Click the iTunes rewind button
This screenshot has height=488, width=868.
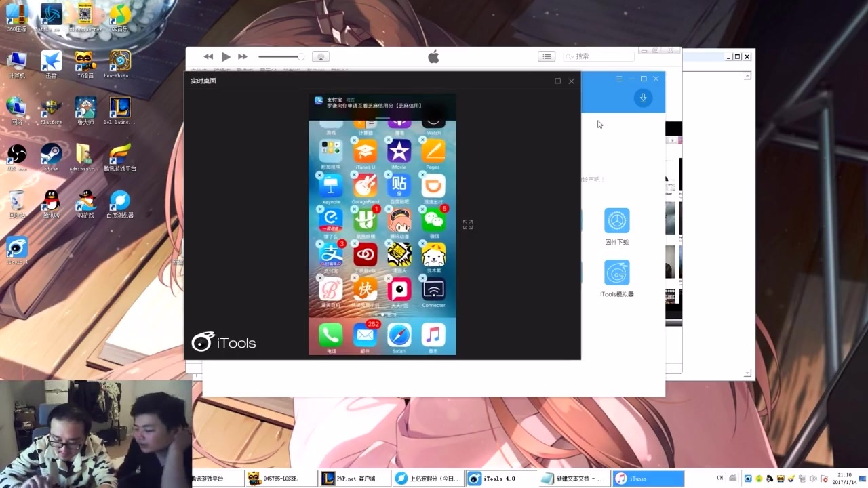tap(208, 57)
